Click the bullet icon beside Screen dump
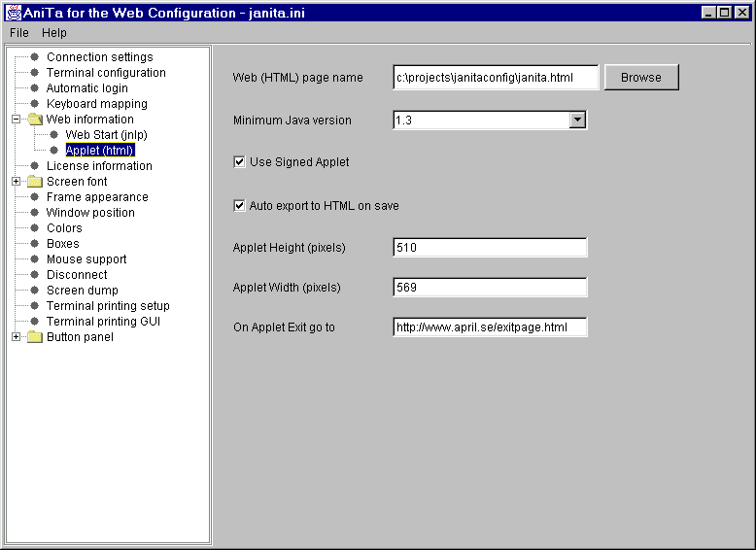The height and width of the screenshot is (550, 756). pos(35,290)
